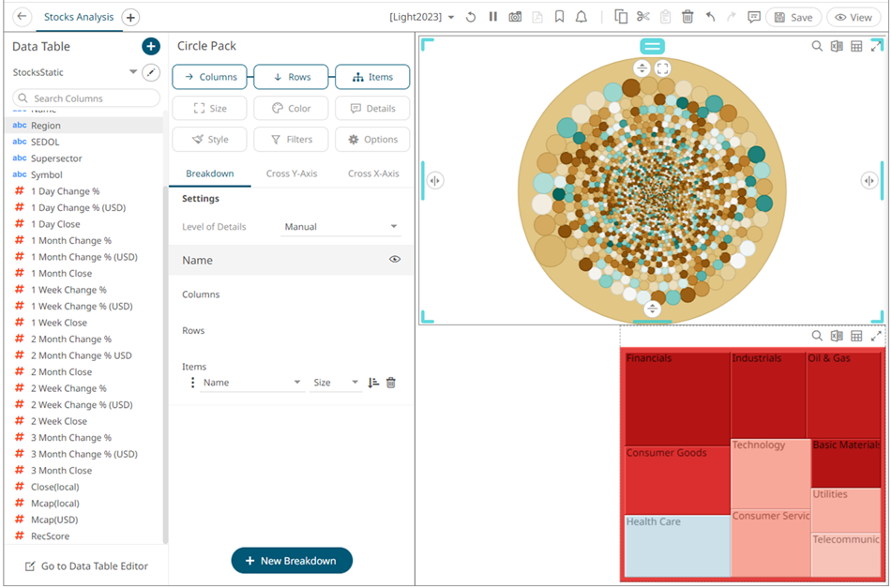Open the Size dropdown in Items
Viewport: 891px width, 588px height.
point(336,383)
